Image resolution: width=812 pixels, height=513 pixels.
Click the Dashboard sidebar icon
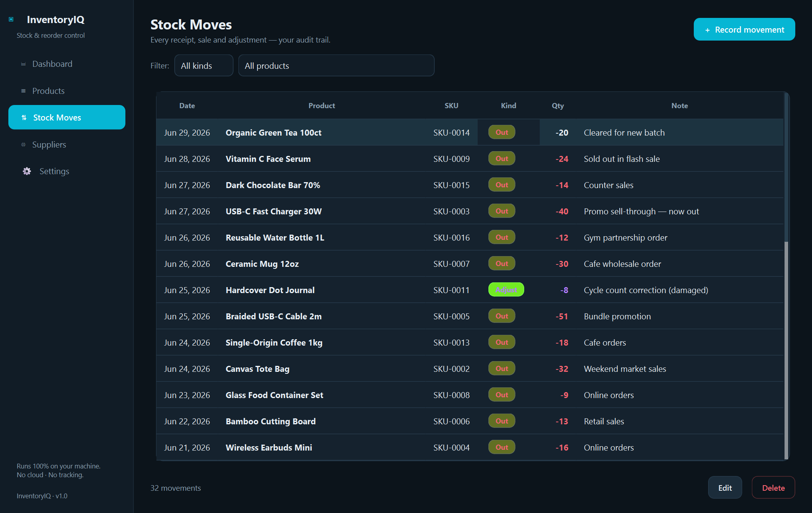[x=23, y=64]
